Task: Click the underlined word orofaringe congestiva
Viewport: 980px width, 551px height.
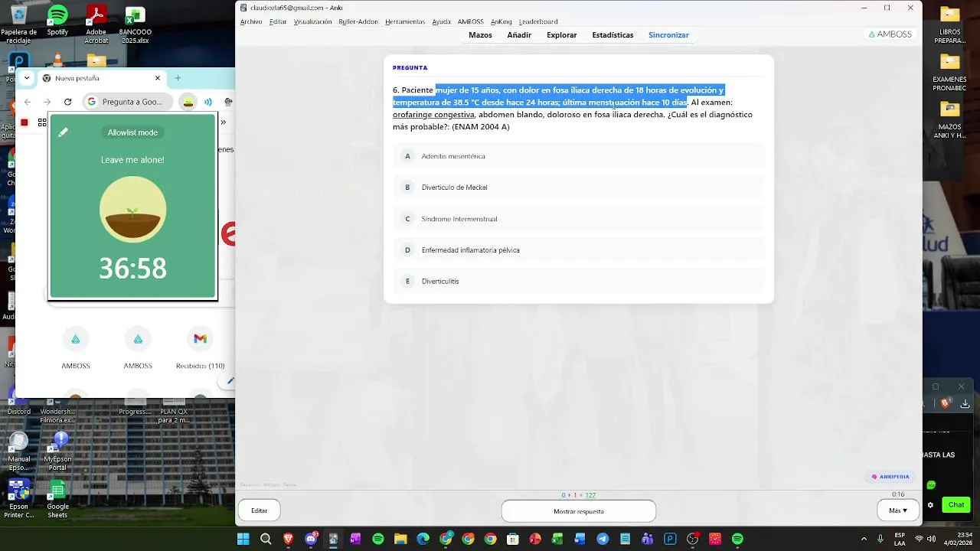Action: (433, 115)
